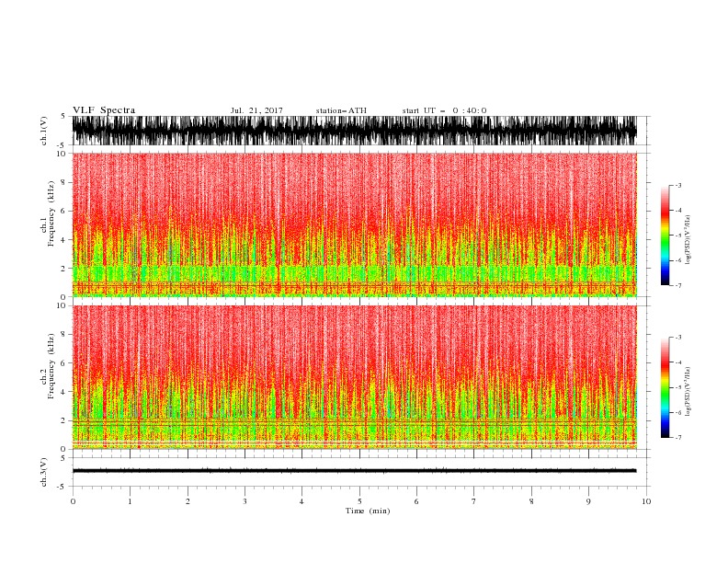Click the ch.1(V) waveform strip
Screen dimensions: 728x563
coord(355,131)
